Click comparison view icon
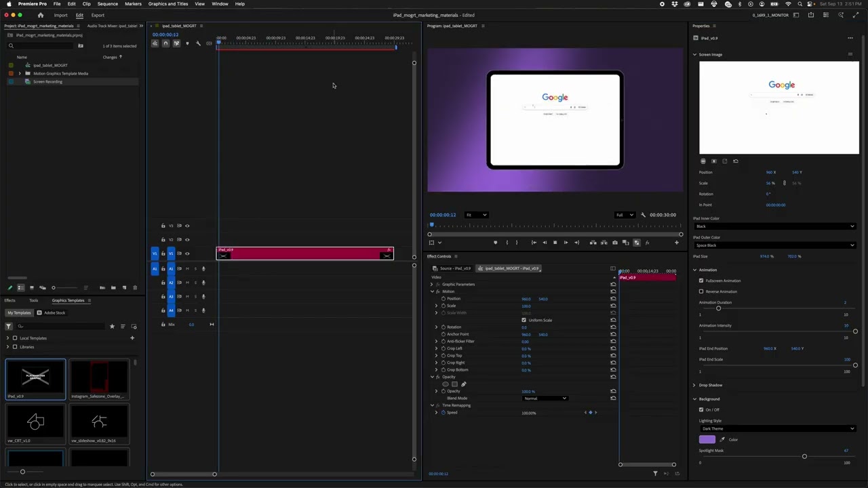This screenshot has height=488, width=868. point(625,243)
